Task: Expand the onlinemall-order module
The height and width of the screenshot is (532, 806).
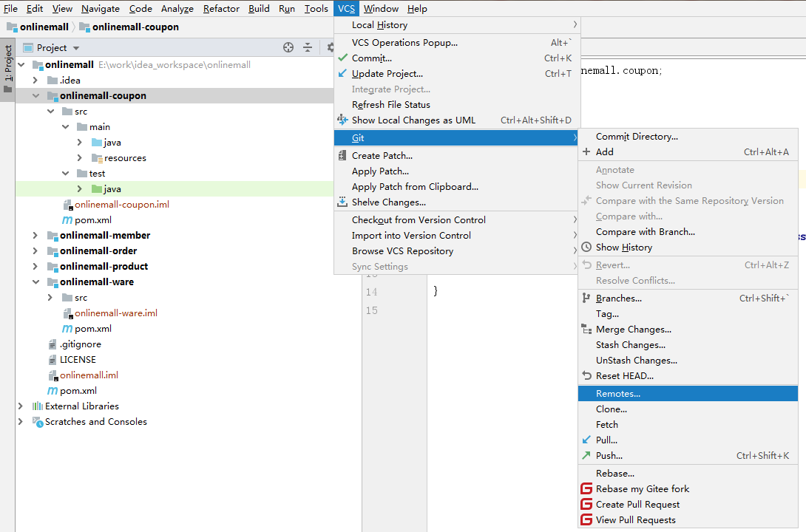Action: [35, 251]
